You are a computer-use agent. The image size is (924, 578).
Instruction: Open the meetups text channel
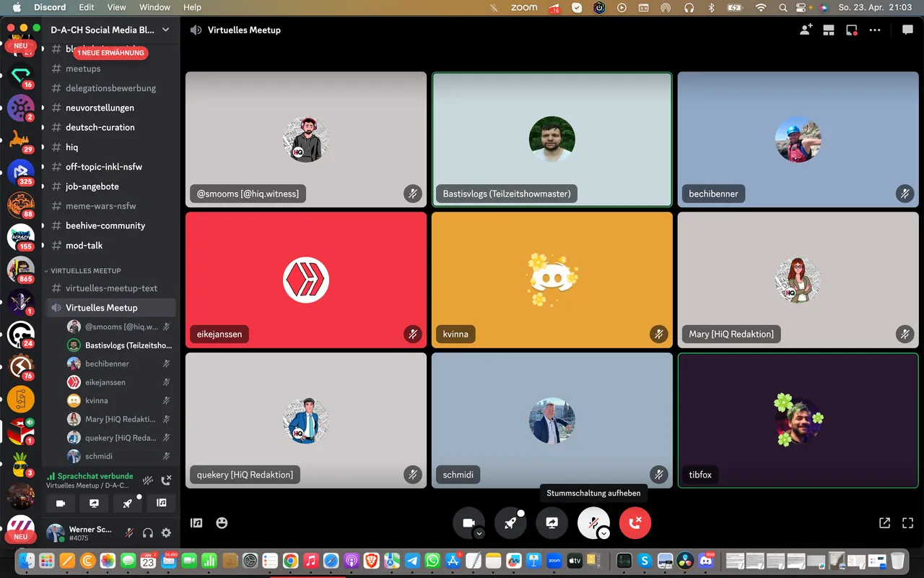109,69
